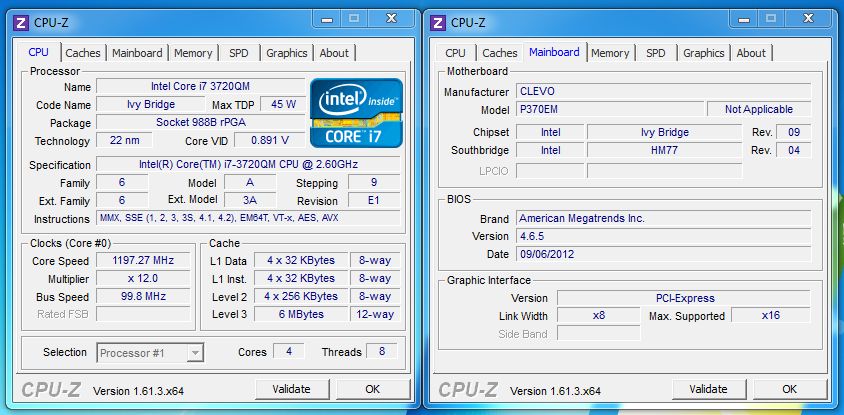
Task: Open Mainboard tab in left CPU-Z window
Action: pyautogui.click(x=137, y=53)
